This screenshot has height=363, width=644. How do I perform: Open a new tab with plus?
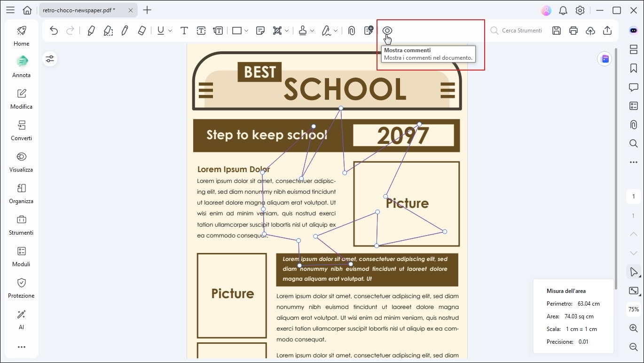point(147,10)
